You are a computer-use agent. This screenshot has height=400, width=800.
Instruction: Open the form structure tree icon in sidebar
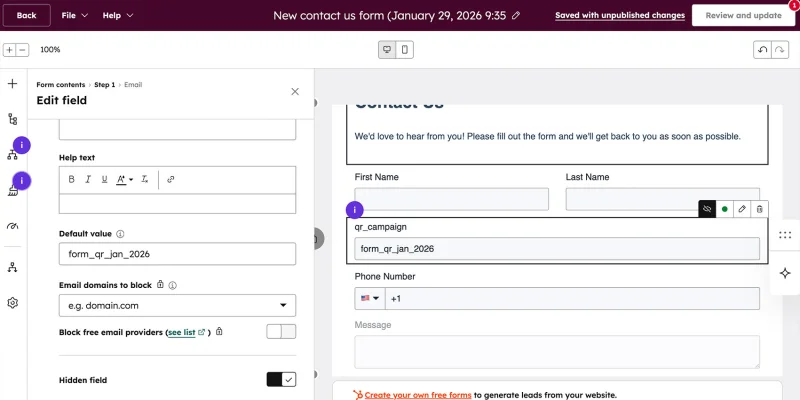pyautogui.click(x=13, y=119)
